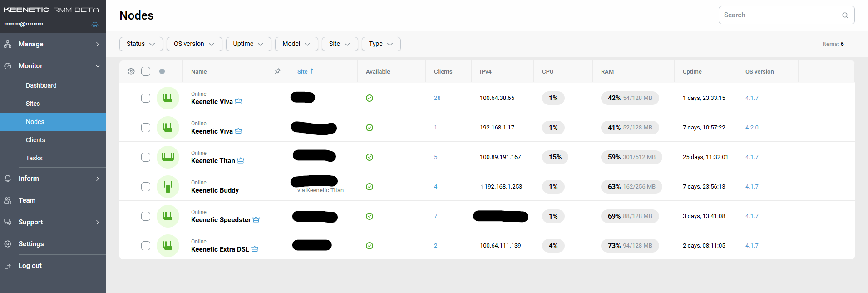Open table column settings gear

coord(131,71)
